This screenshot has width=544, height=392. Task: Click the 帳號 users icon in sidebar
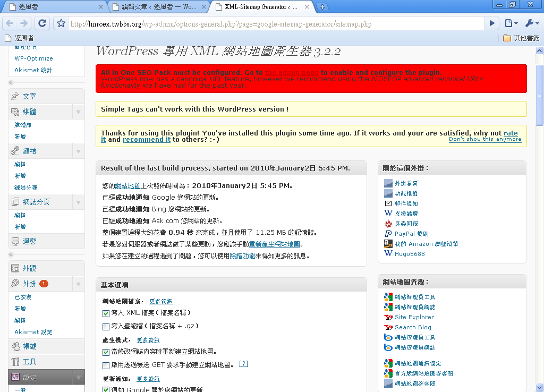point(15,346)
